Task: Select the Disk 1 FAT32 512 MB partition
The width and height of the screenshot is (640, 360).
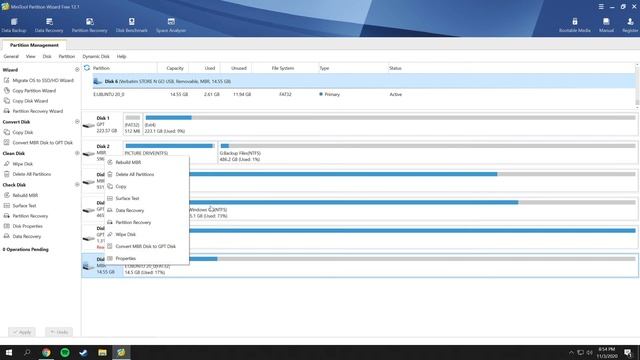Action: pyautogui.click(x=133, y=124)
